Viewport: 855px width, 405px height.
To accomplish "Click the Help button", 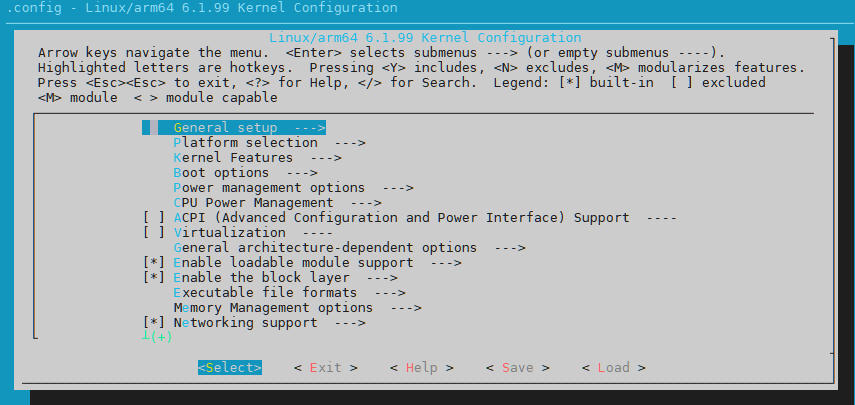I will click(422, 367).
